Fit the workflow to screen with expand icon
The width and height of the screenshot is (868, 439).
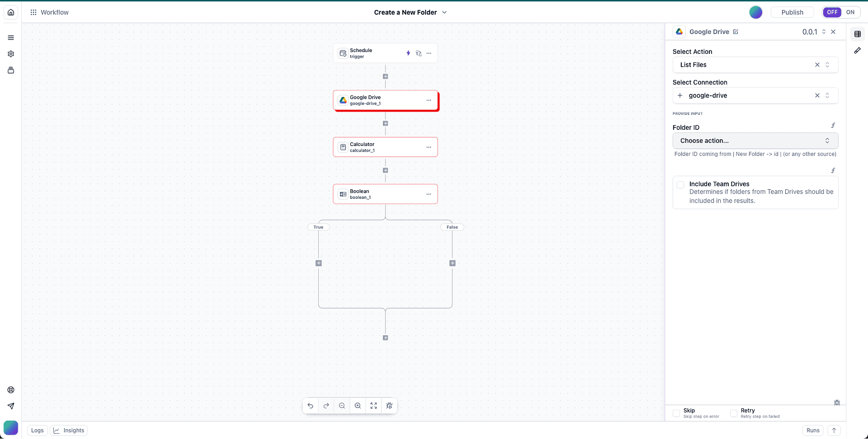click(374, 405)
